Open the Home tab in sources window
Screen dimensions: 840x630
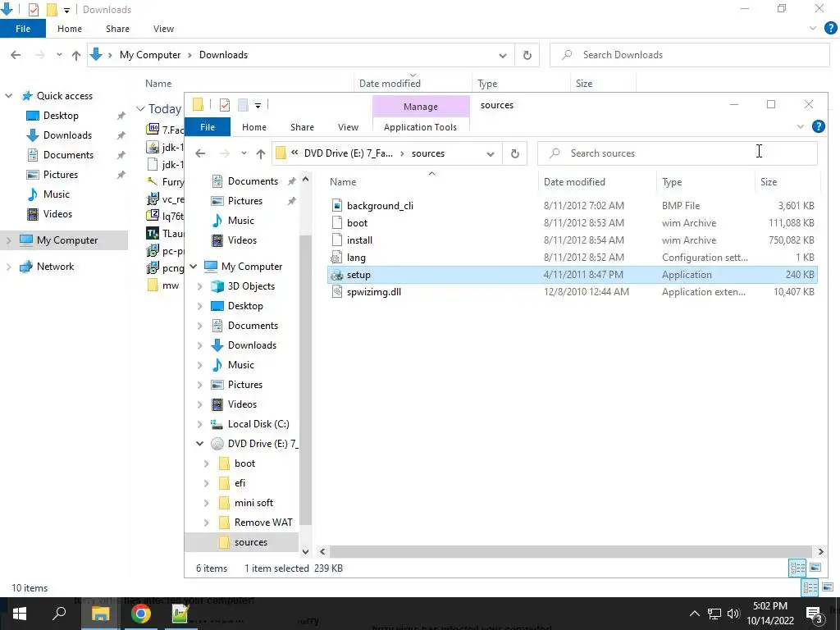(254, 127)
